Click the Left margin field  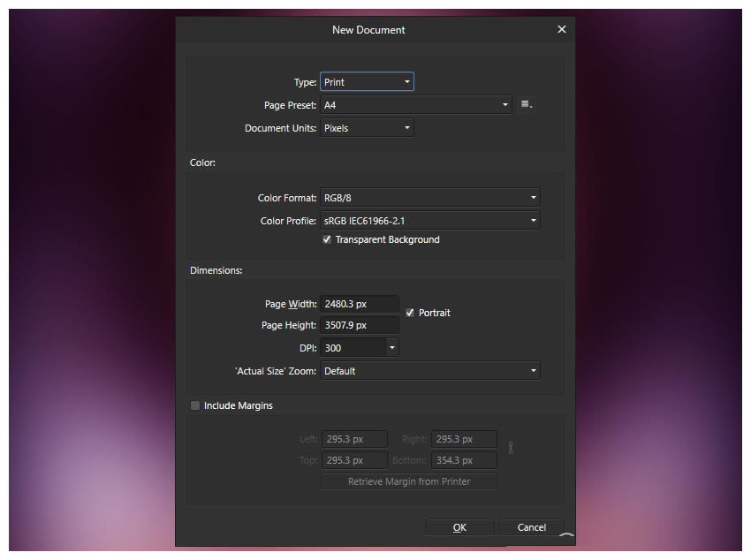353,438
